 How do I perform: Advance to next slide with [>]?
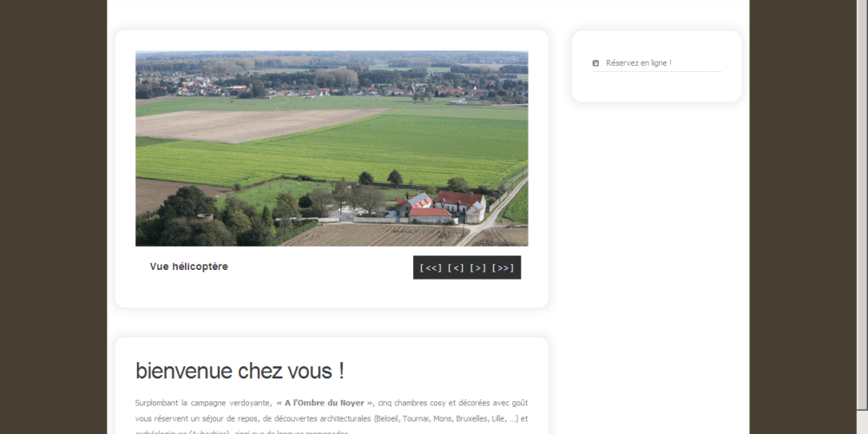point(477,268)
